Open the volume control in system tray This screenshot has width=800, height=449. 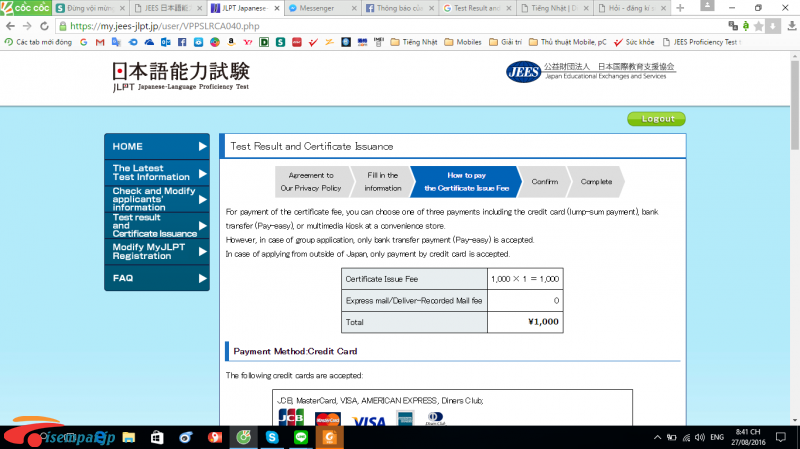click(x=699, y=437)
